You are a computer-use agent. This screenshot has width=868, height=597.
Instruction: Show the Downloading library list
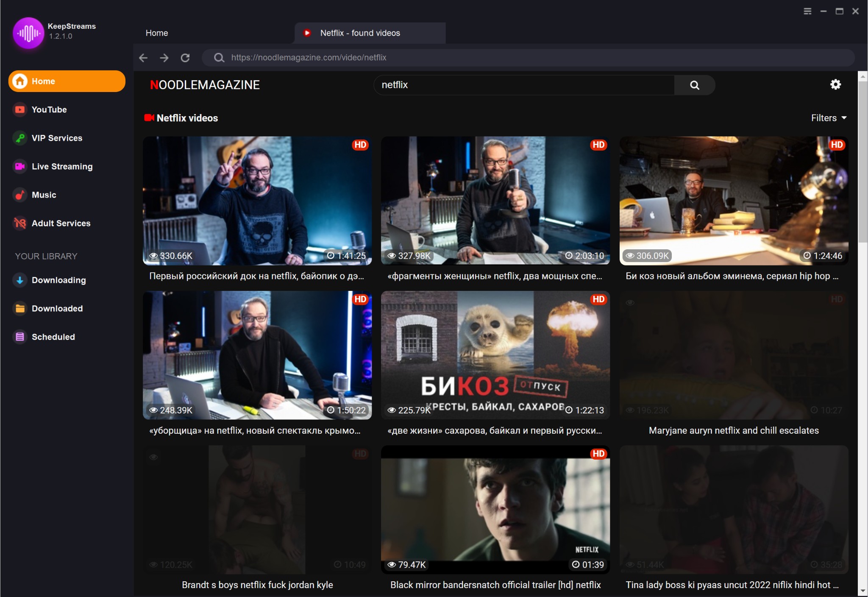tap(58, 280)
